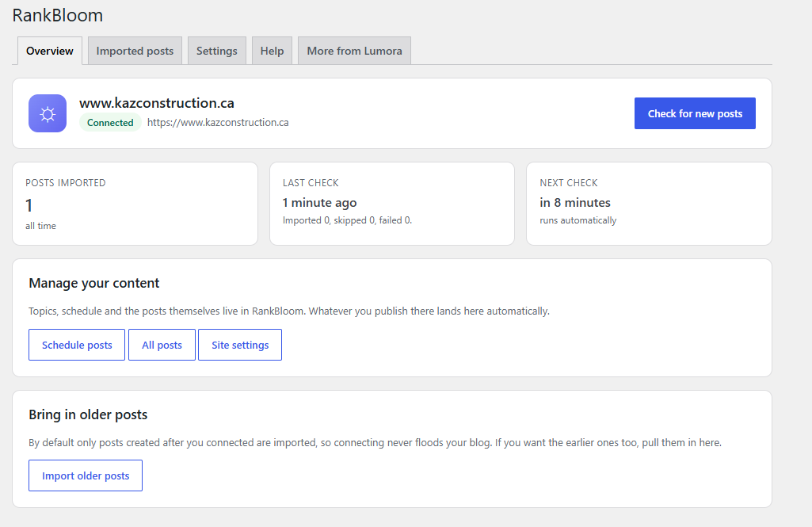Click the Connected status badge
Image resolution: width=812 pixels, height=527 pixels.
coord(110,122)
